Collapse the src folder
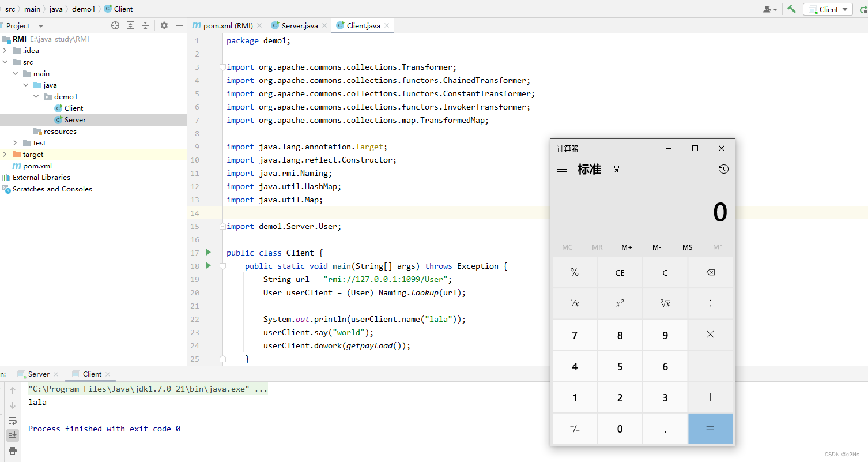 click(5, 62)
